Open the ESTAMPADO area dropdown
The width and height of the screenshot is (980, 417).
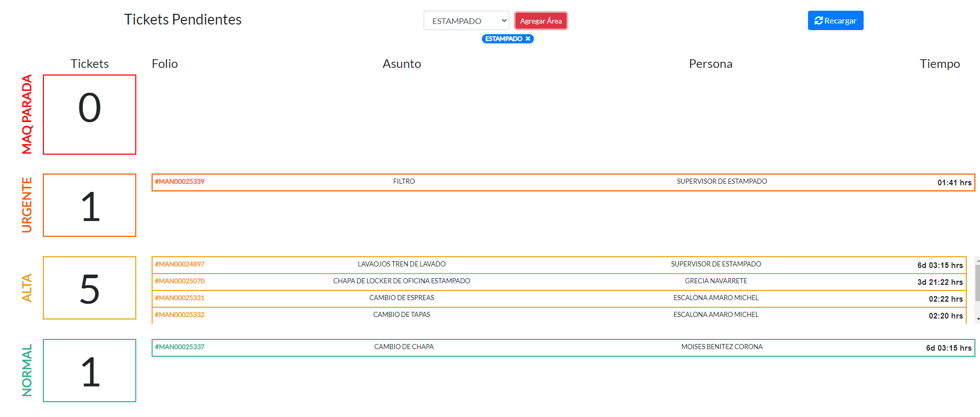pos(466,20)
